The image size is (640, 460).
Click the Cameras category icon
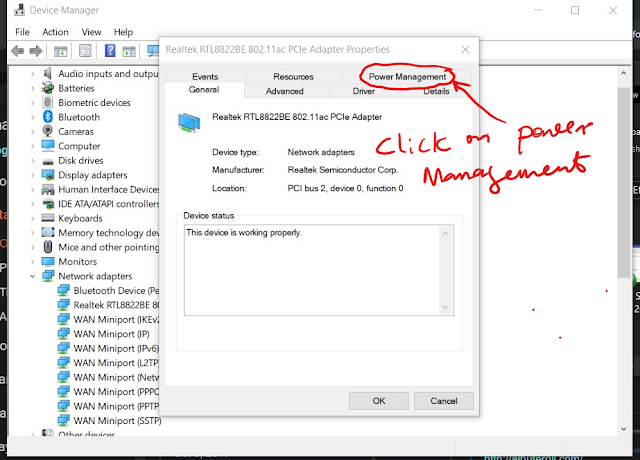[48, 131]
